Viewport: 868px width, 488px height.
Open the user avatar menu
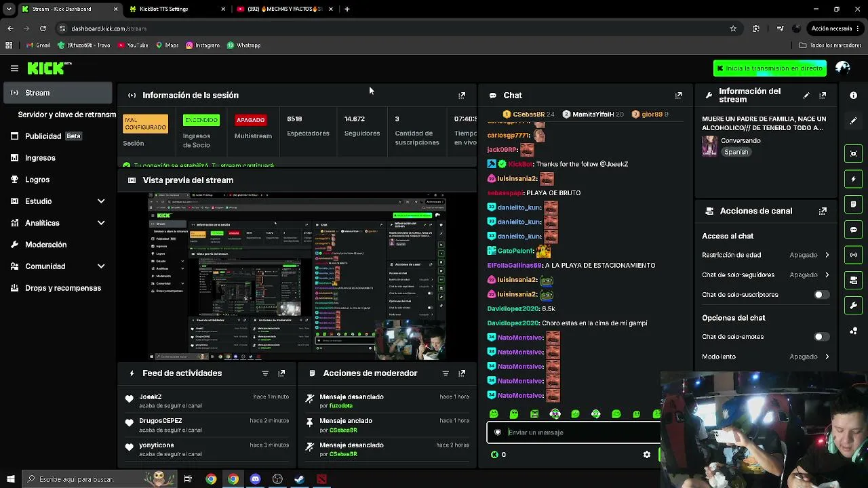click(x=843, y=68)
